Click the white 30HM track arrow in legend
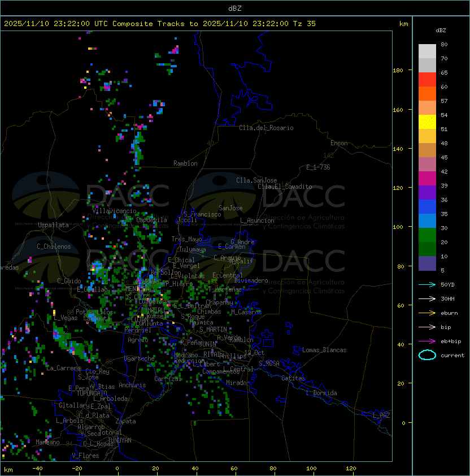This screenshot has height=476, width=470. (427, 298)
